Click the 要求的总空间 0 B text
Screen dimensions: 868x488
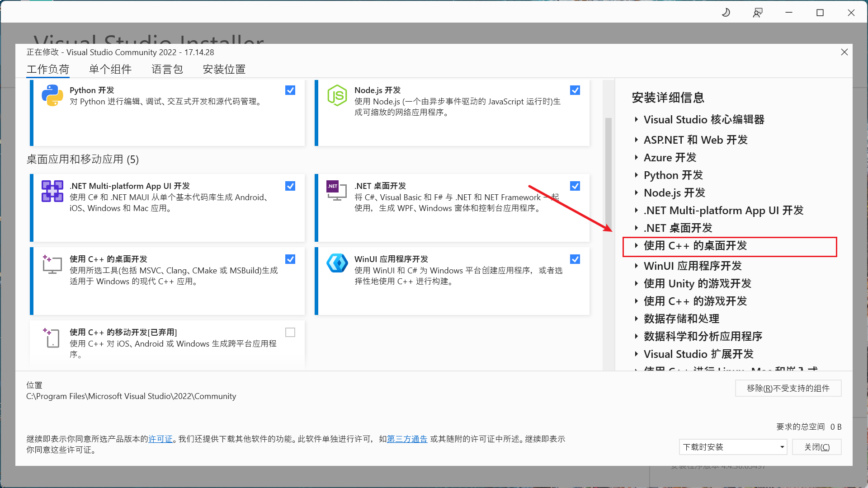click(809, 427)
